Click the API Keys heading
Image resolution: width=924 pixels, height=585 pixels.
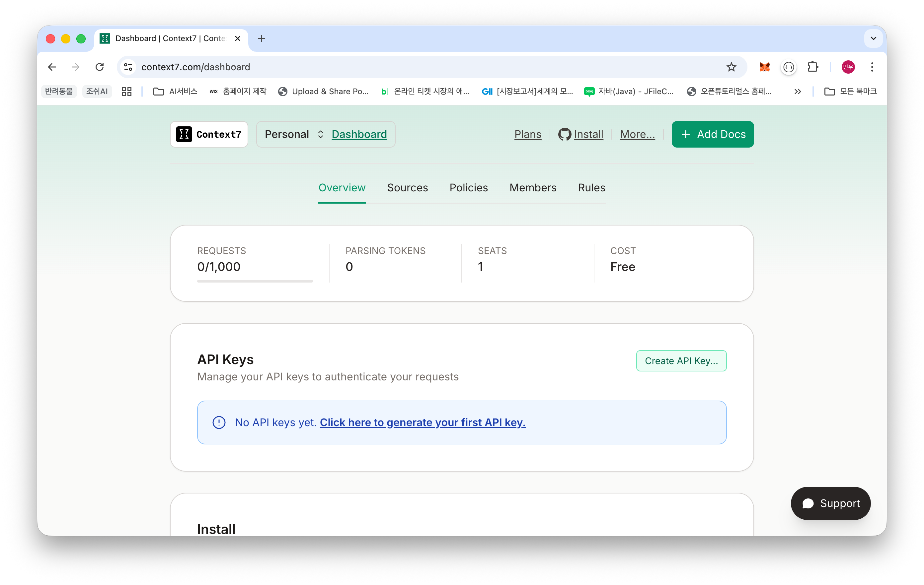click(x=225, y=359)
